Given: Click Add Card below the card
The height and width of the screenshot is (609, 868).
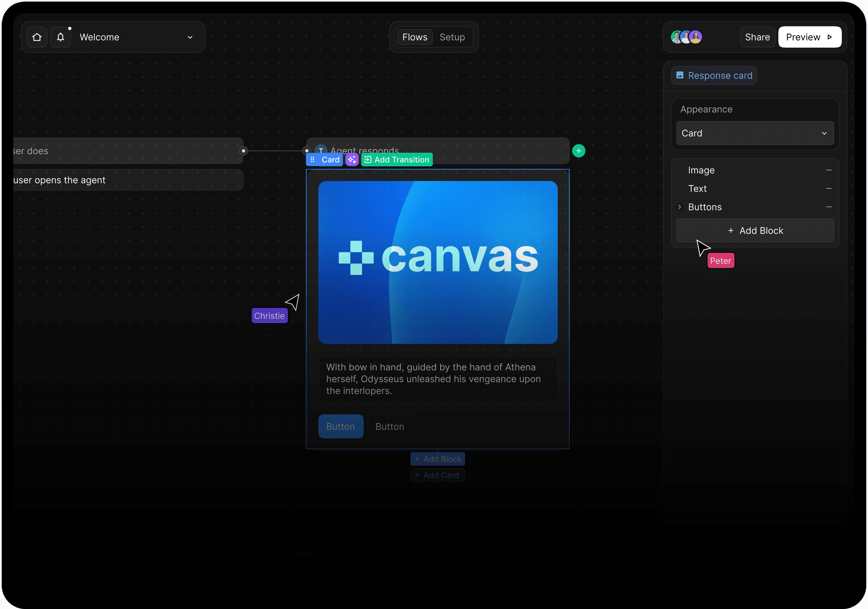Looking at the screenshot, I should pos(438,475).
